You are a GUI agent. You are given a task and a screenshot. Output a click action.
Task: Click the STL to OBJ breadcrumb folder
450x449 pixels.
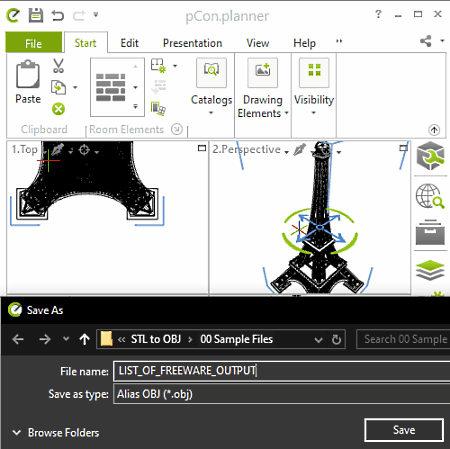(156, 339)
